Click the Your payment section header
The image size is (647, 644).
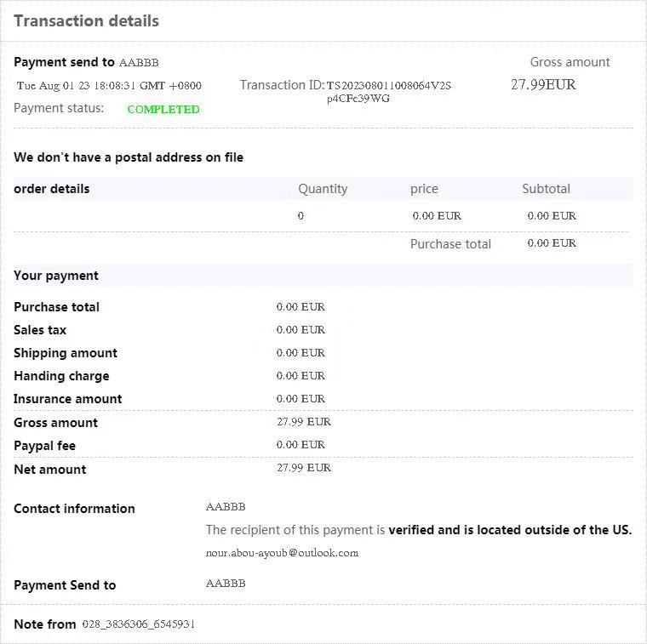point(56,276)
